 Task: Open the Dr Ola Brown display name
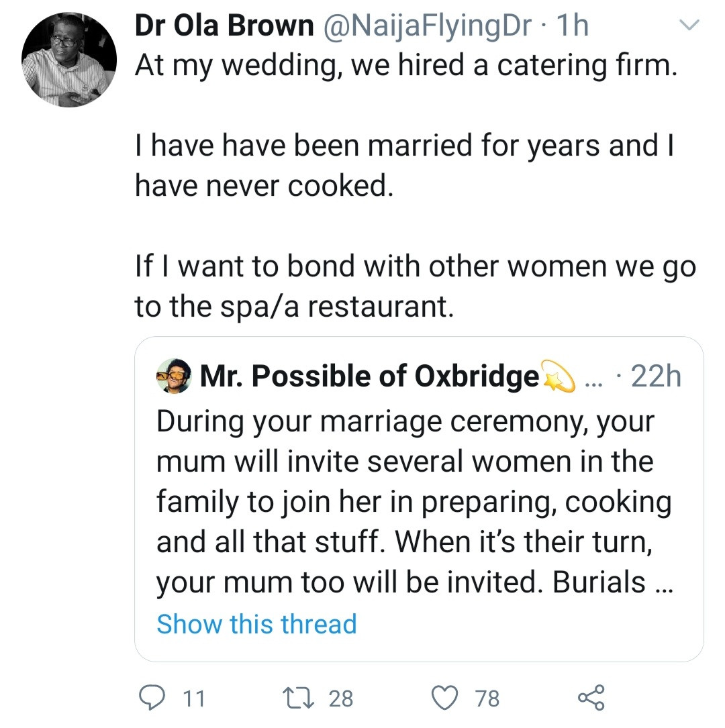pos(224,27)
